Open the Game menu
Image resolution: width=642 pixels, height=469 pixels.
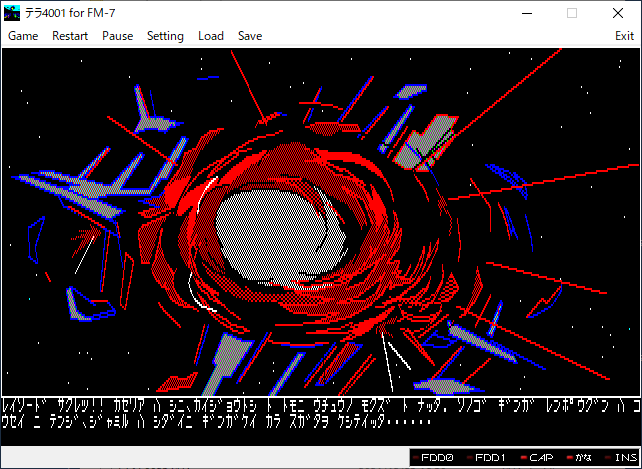23,36
